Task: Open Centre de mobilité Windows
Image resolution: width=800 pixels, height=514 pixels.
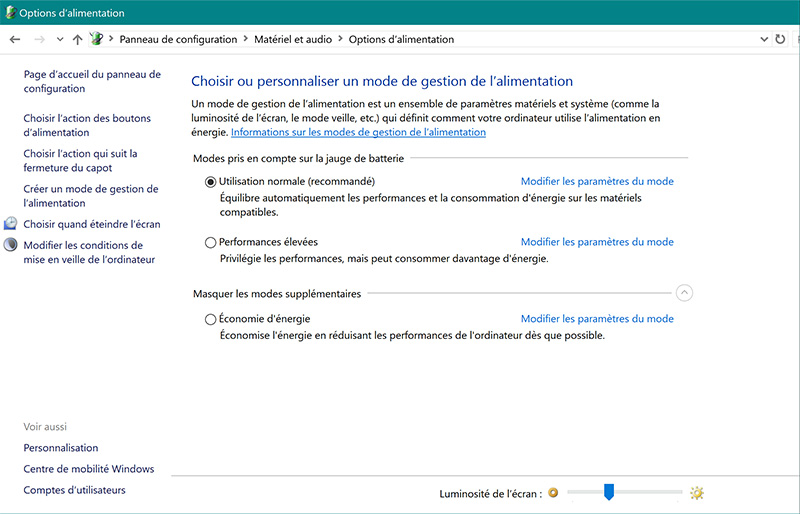Action: point(89,469)
